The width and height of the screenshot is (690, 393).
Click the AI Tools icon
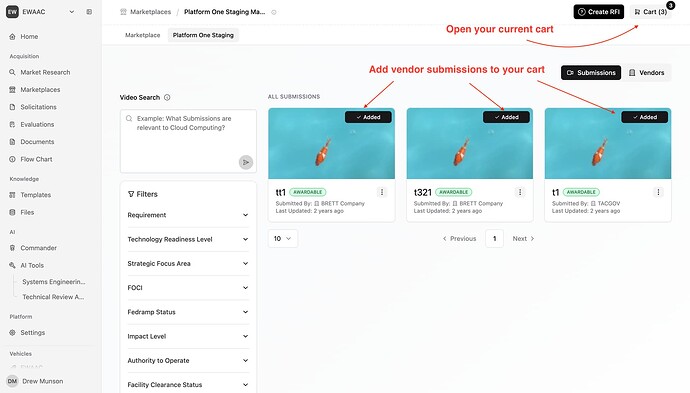tap(12, 265)
